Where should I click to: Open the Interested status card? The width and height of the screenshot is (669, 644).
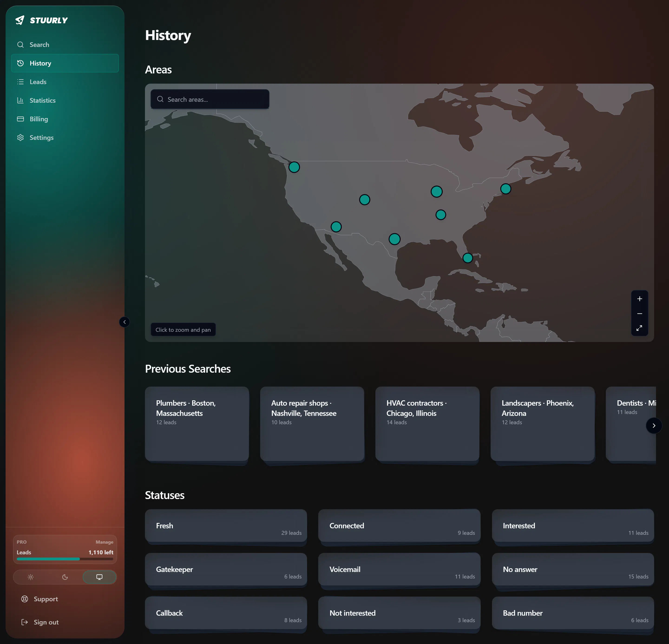tap(573, 526)
